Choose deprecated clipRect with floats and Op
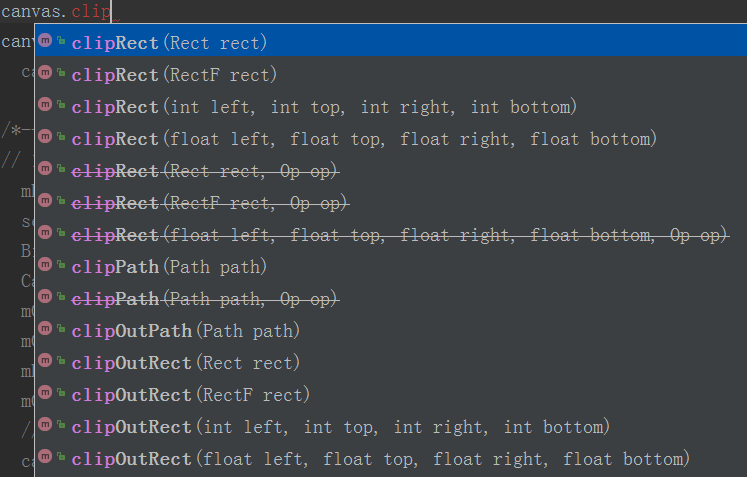The height and width of the screenshot is (477, 747). 391,234
